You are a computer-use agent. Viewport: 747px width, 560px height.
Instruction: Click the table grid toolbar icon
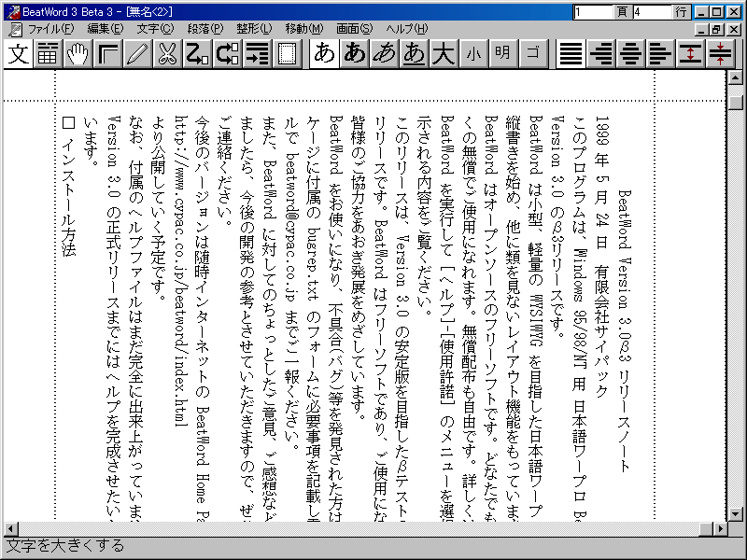[48, 53]
